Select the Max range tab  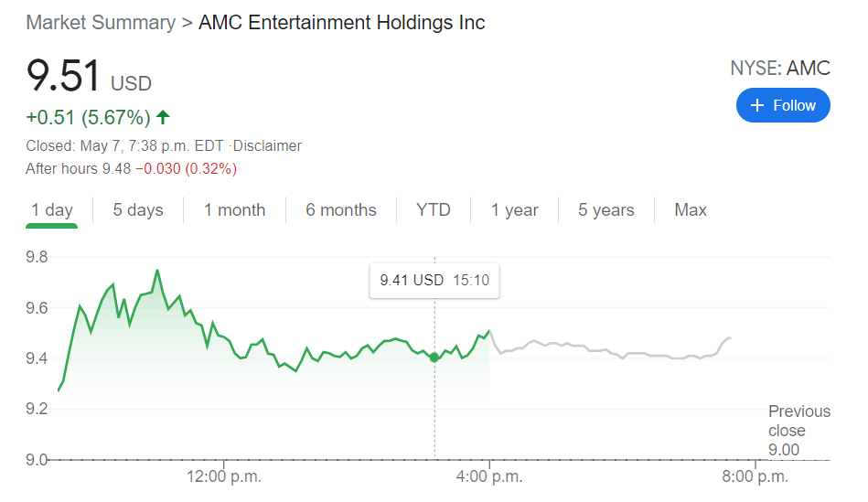coord(691,210)
